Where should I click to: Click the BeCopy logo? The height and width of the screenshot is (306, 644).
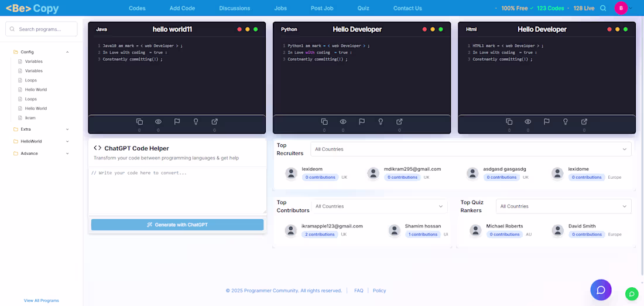32,8
